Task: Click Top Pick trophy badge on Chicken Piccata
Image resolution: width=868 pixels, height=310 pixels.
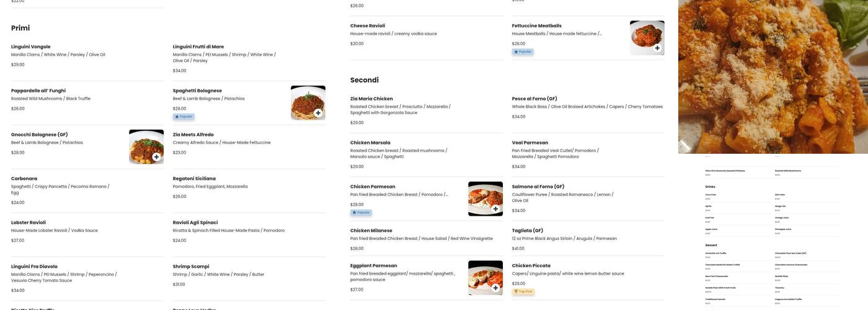Action: point(523,291)
